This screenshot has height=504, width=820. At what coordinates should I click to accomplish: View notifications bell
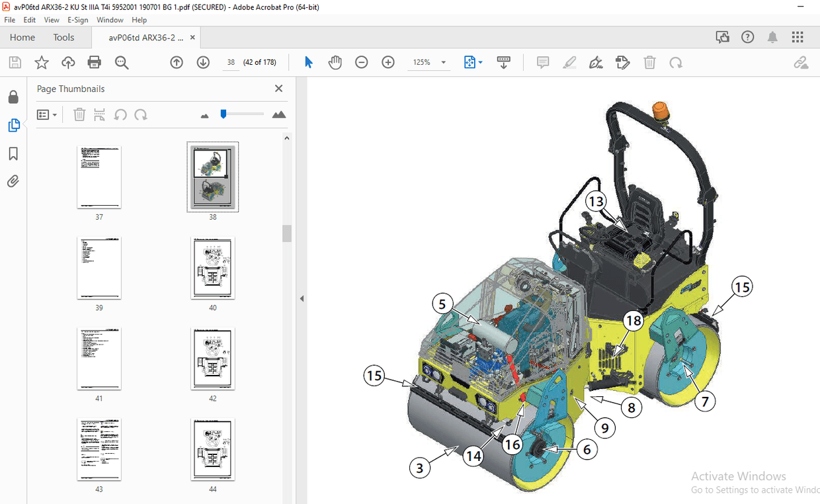tap(772, 38)
